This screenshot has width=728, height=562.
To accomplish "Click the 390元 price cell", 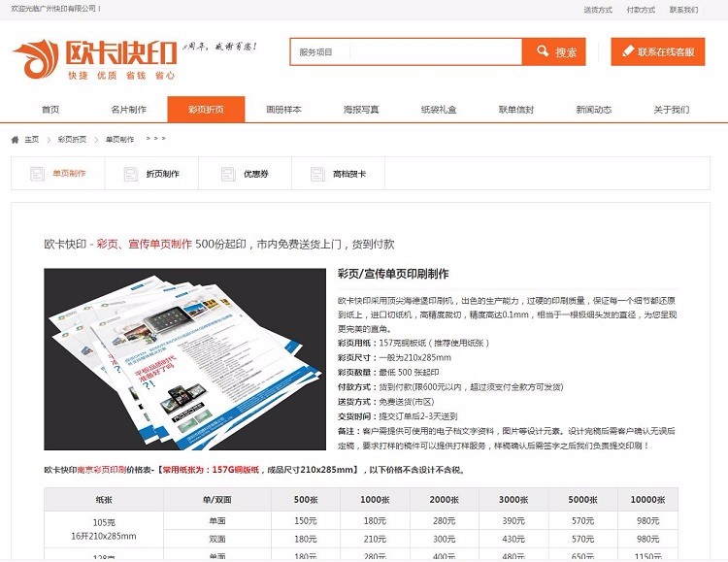I will click(x=513, y=520).
